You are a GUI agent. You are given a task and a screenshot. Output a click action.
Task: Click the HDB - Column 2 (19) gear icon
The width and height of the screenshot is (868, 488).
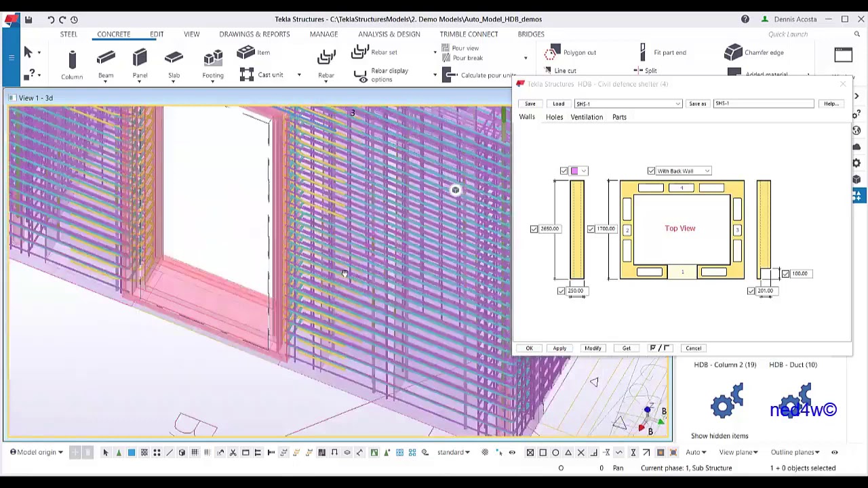click(x=726, y=401)
